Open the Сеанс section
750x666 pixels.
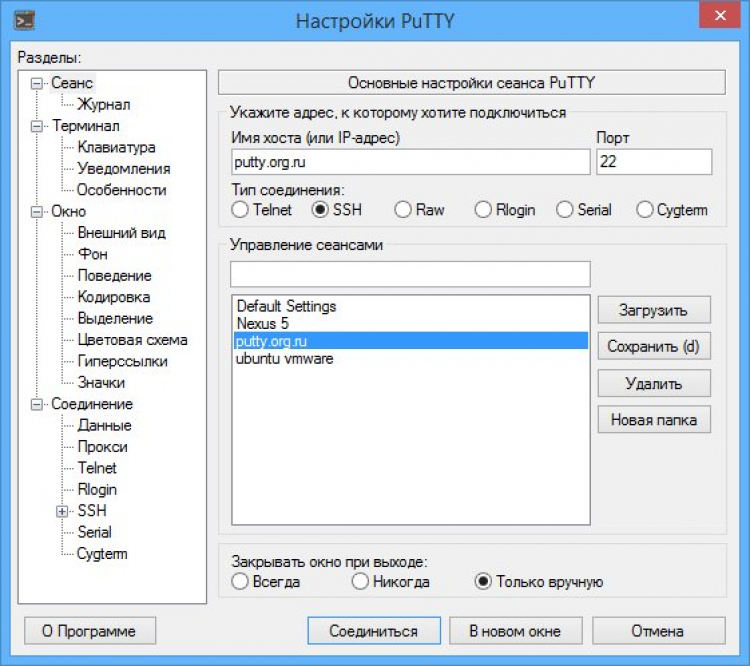coord(72,83)
